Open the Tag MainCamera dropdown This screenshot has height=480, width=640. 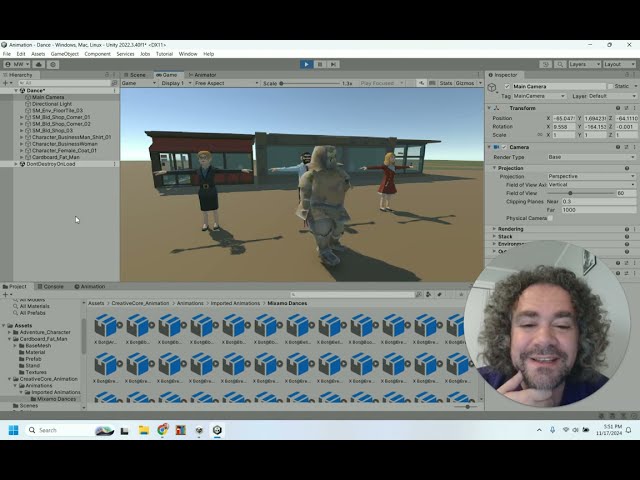pos(539,96)
